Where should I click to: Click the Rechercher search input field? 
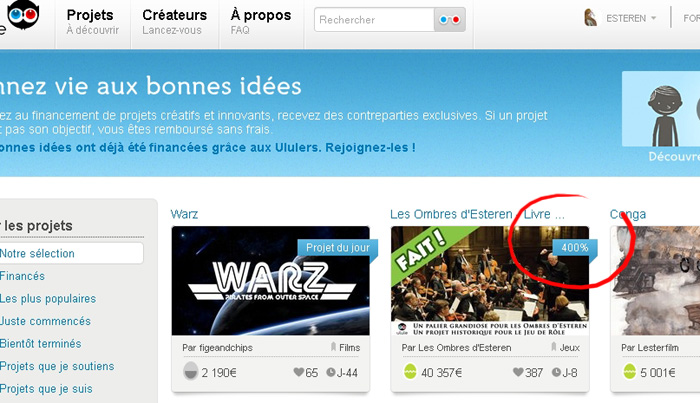(x=374, y=20)
